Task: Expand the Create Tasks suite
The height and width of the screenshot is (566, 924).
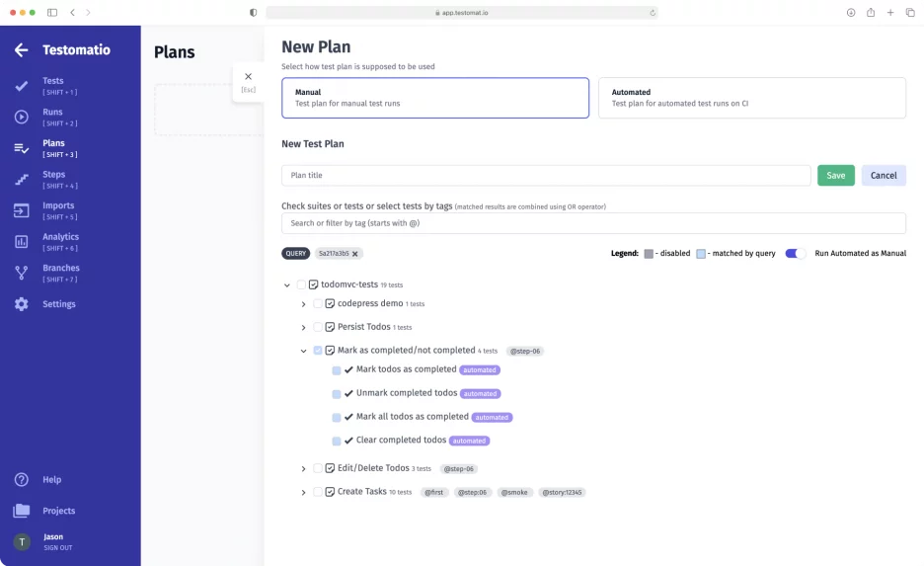Action: point(303,492)
